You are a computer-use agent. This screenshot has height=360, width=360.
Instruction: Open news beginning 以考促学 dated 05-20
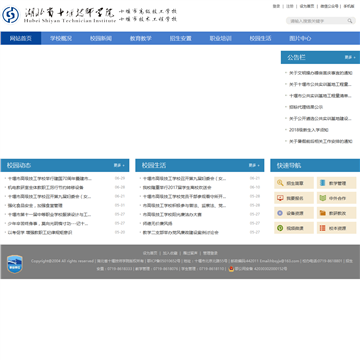click(x=40, y=232)
